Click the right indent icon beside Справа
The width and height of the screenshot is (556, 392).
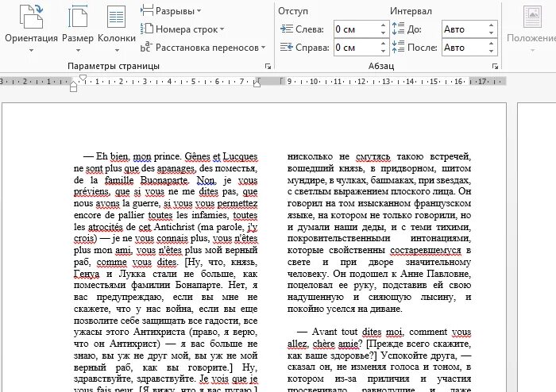point(287,47)
